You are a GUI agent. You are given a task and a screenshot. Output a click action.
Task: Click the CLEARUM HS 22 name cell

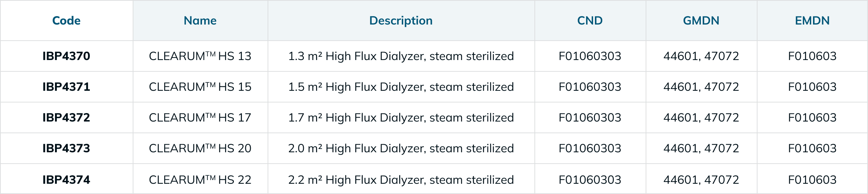(200, 180)
